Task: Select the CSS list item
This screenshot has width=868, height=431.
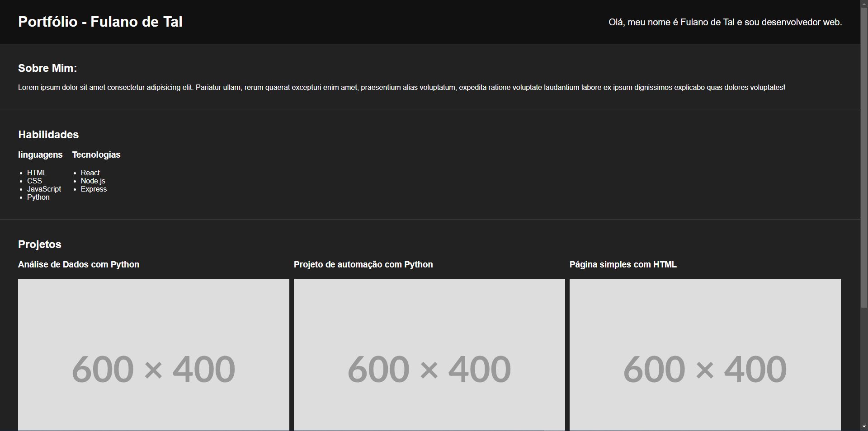Action: pyautogui.click(x=34, y=181)
